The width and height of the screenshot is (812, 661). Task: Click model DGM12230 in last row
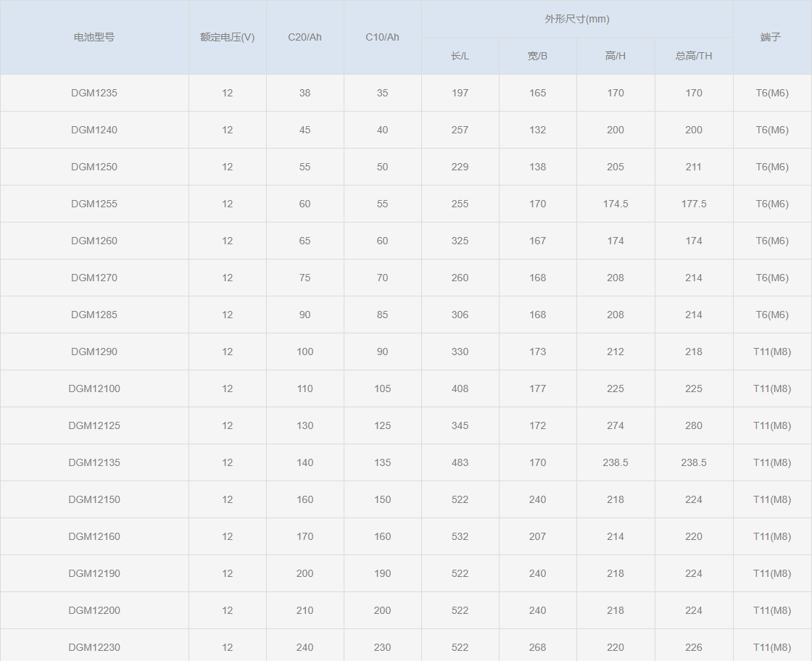coord(94,647)
